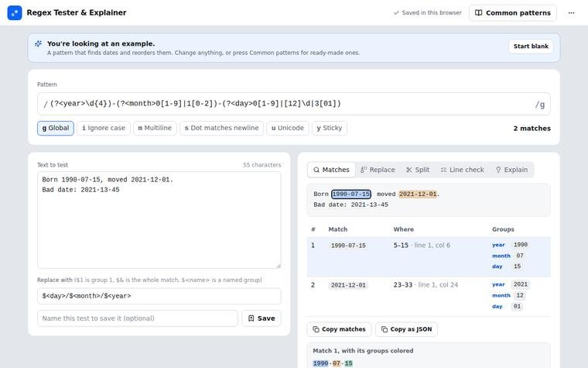Switch to the Explain tab
Image resolution: width=588 pixels, height=368 pixels.
click(511, 170)
